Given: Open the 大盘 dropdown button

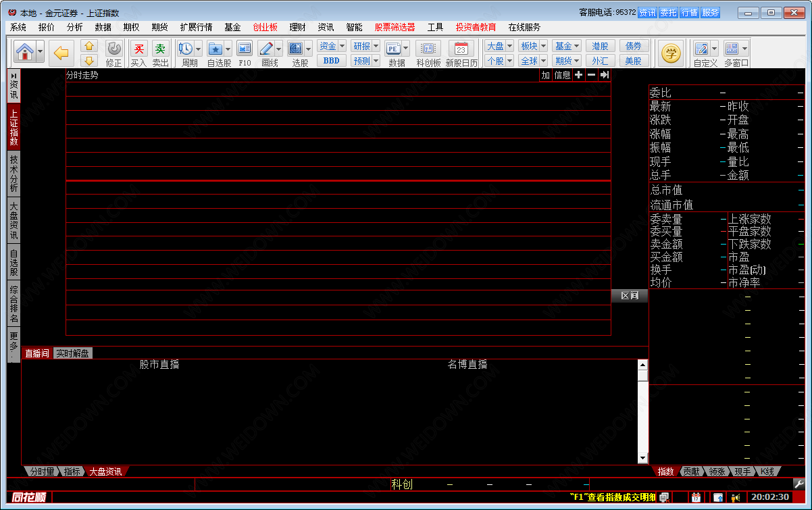Looking at the screenshot, I should (499, 46).
